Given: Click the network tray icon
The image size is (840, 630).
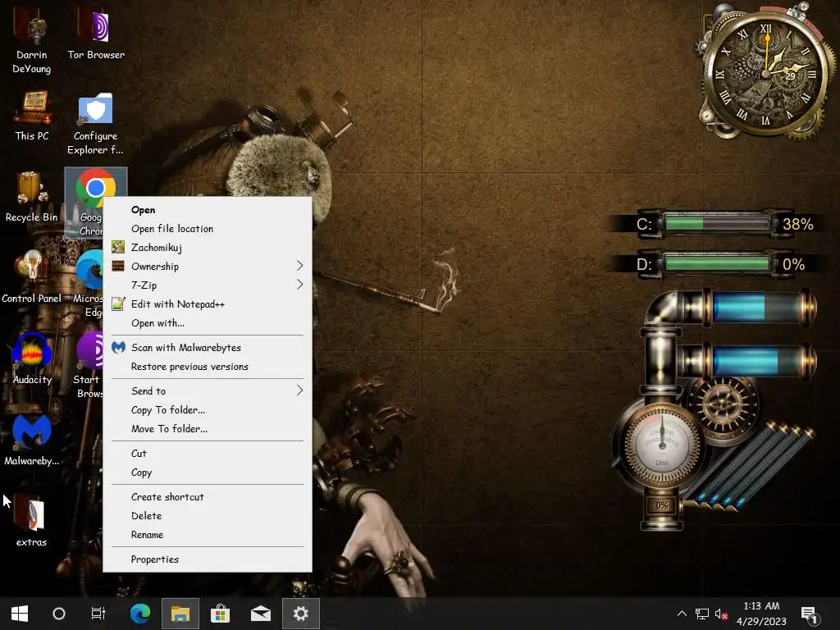Looking at the screenshot, I should tap(702, 614).
